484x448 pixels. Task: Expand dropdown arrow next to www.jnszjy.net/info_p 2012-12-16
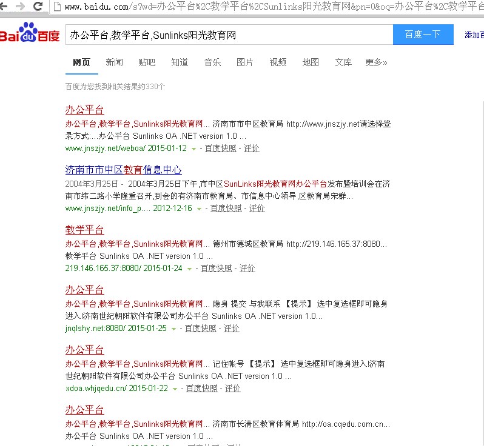(x=199, y=209)
